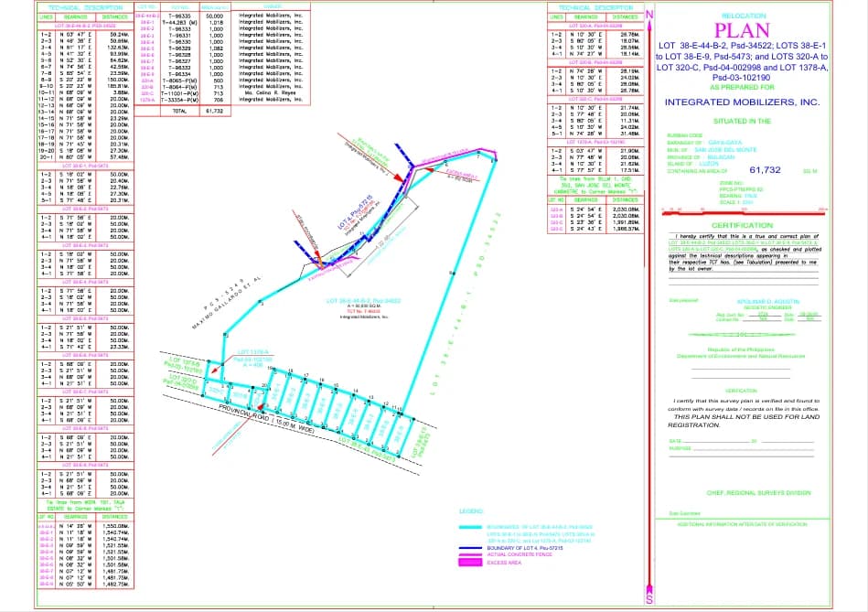
Task: Select the red graphic scale bar
Action: click(x=745, y=211)
